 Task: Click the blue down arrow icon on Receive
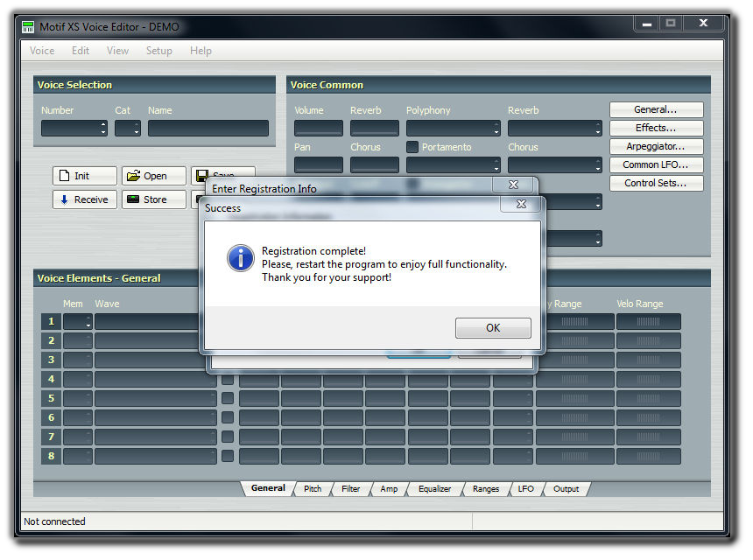(x=64, y=199)
